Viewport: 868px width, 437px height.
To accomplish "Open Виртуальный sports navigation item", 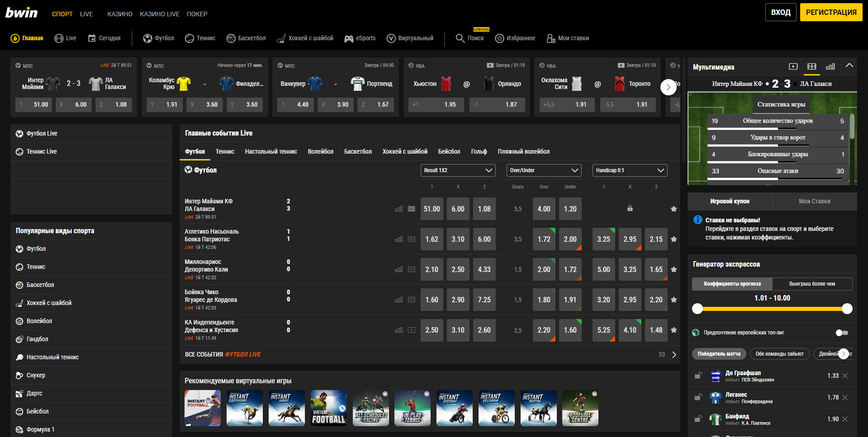I will [410, 38].
